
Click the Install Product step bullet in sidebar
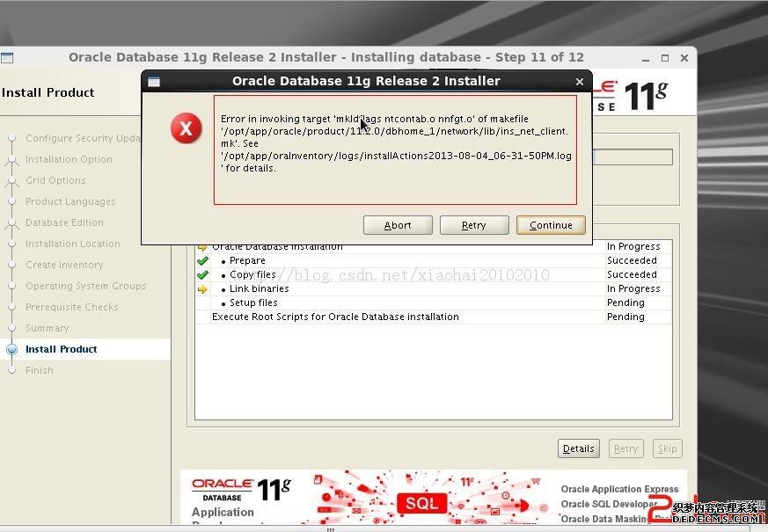click(x=11, y=349)
